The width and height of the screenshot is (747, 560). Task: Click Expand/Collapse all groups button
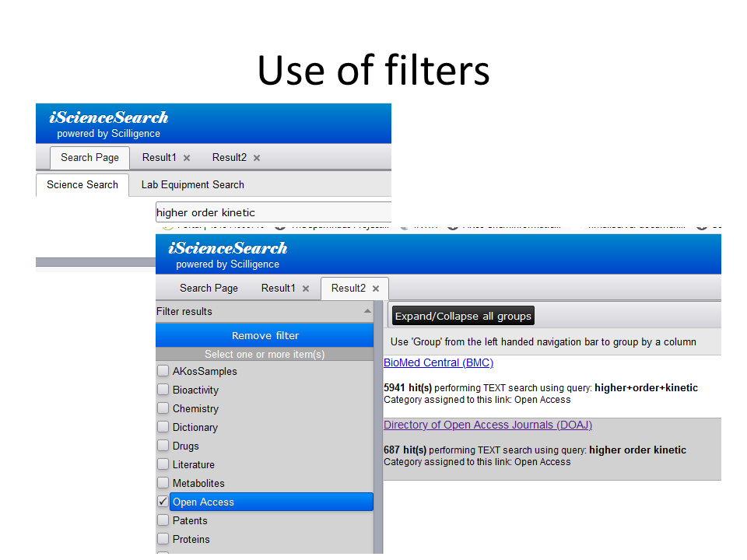[463, 317]
